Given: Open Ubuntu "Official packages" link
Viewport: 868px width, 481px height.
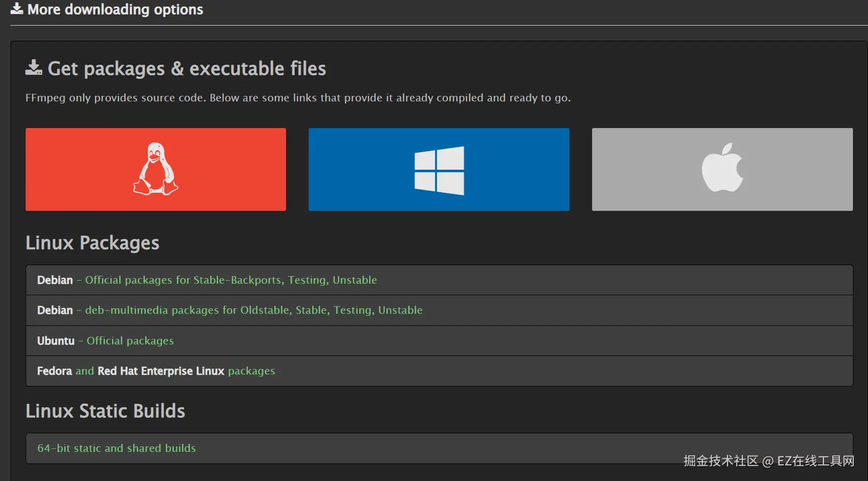Looking at the screenshot, I should coord(130,341).
